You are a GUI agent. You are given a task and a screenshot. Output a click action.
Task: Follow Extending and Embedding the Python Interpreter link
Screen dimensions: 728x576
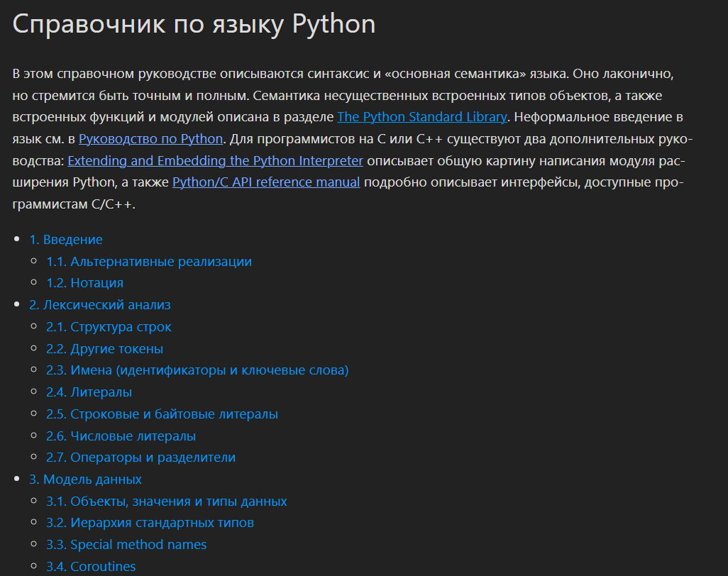tap(215, 160)
